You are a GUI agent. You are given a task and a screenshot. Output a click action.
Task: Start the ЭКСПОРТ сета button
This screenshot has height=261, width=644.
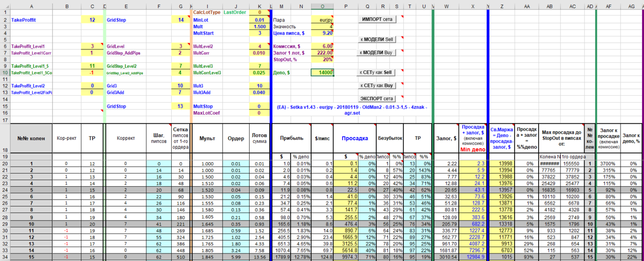(x=377, y=99)
